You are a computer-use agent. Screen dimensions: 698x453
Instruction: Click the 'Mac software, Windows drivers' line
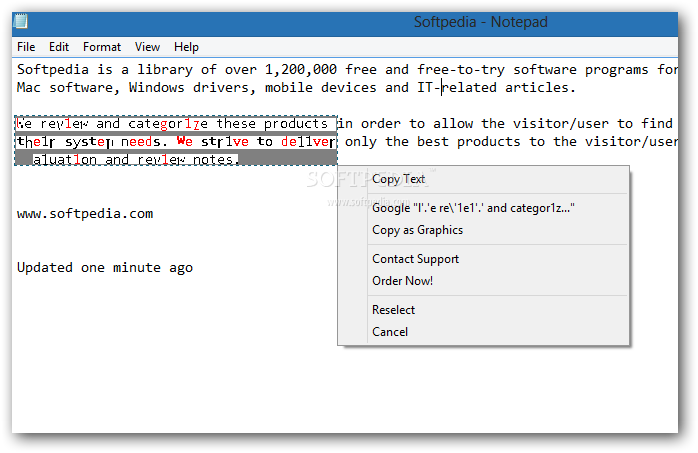[x=296, y=88]
